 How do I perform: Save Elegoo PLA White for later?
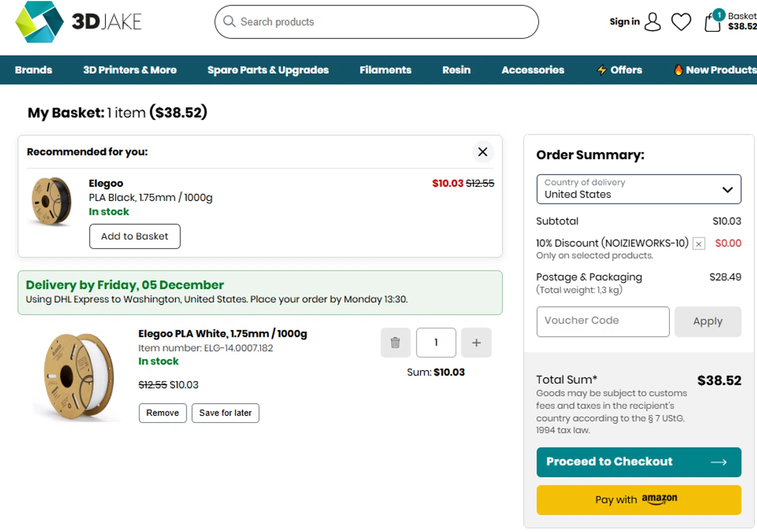[x=225, y=413]
